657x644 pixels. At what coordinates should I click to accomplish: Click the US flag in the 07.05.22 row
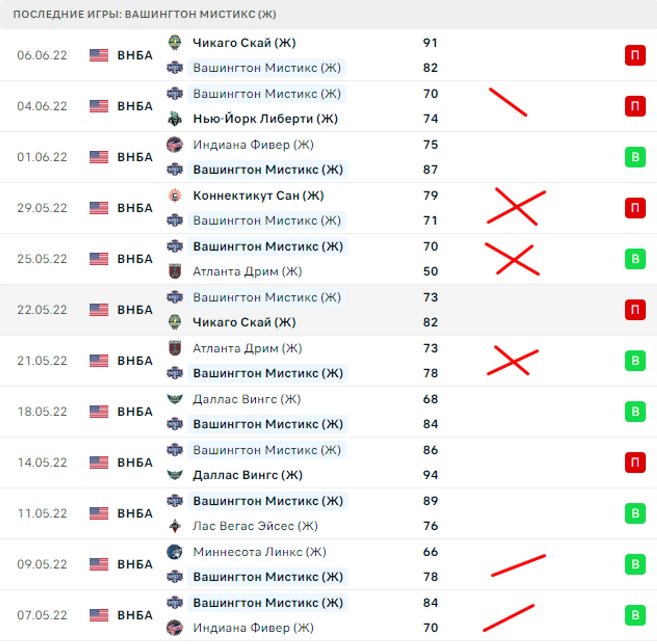click(99, 615)
